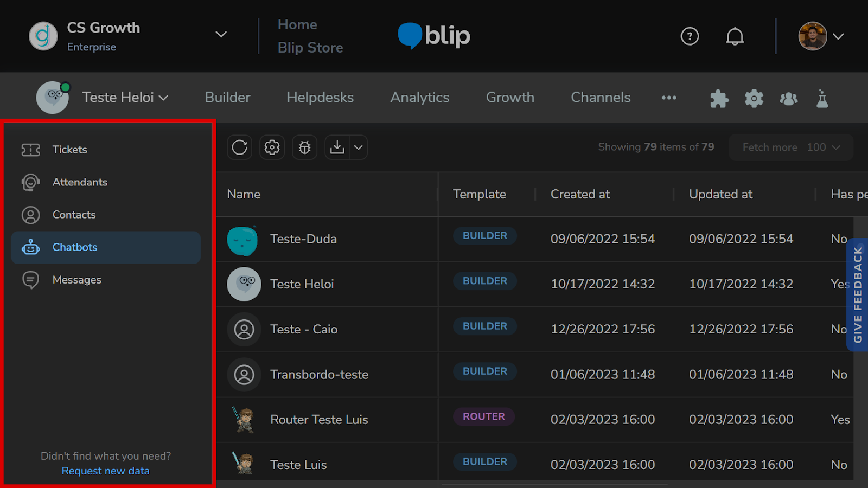This screenshot has width=868, height=488.
Task: Switch to the Analytics tab
Action: point(420,98)
